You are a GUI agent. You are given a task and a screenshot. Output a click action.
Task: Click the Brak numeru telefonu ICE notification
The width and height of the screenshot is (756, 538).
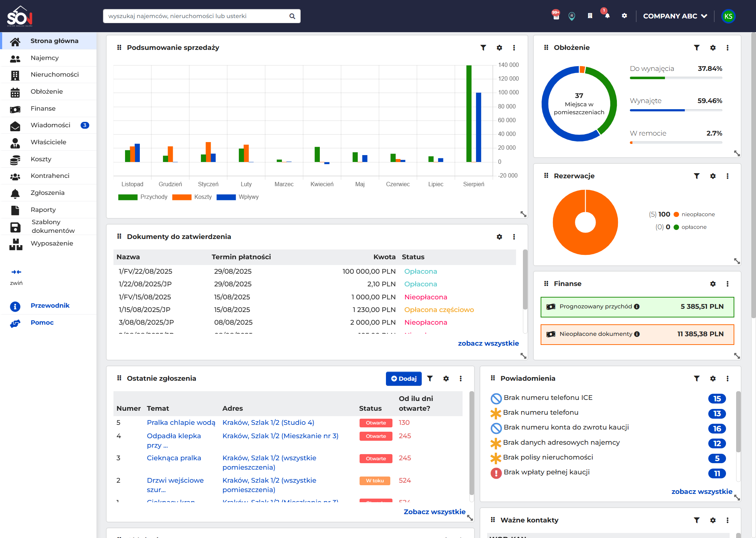click(548, 398)
